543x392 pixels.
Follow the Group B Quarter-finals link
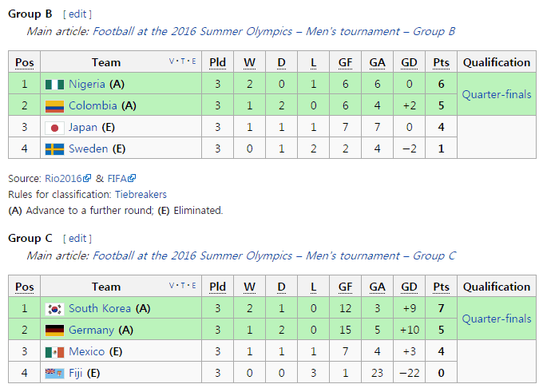[x=496, y=94]
